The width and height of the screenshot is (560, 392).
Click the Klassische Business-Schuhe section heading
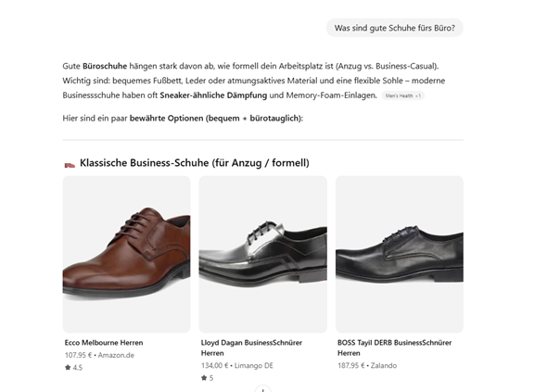click(x=194, y=163)
